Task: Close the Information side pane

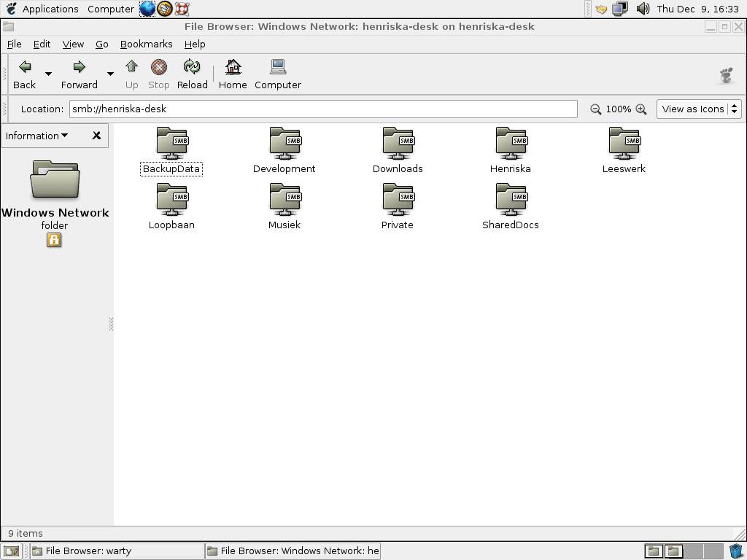Action: pos(96,136)
